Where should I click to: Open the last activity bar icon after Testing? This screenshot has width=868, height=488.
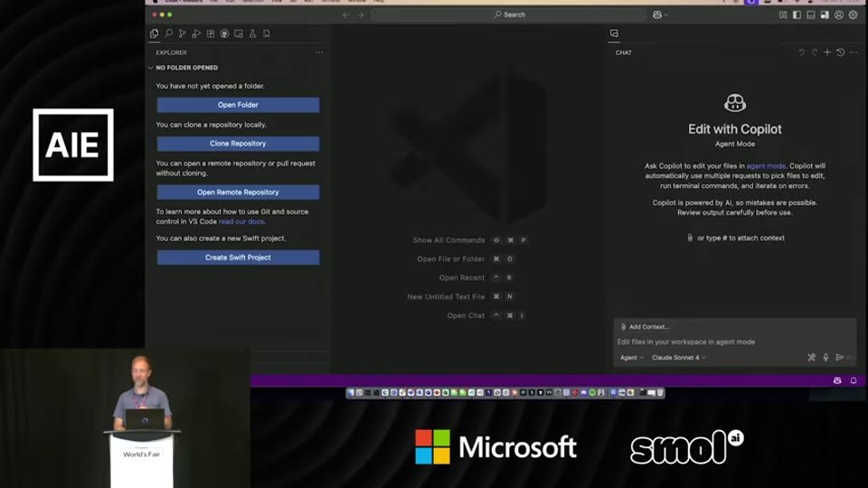[x=266, y=33]
